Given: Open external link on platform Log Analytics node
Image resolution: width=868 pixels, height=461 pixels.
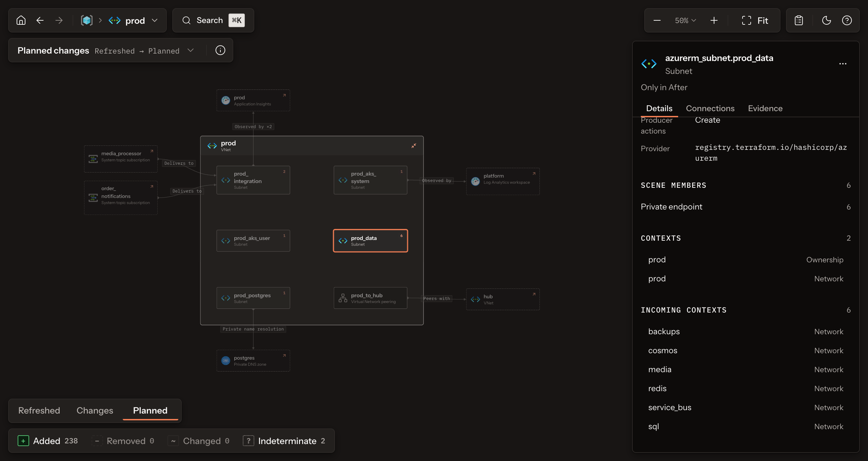Looking at the screenshot, I should coord(534,174).
